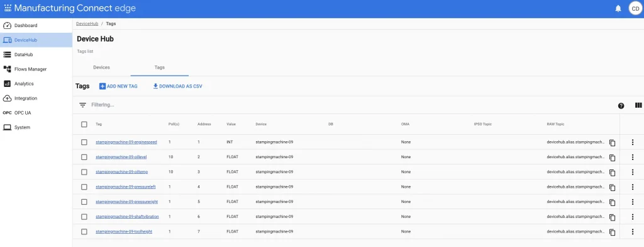The height and width of the screenshot is (247, 644).
Task: Open the table help question-mark icon
Action: [x=621, y=106]
